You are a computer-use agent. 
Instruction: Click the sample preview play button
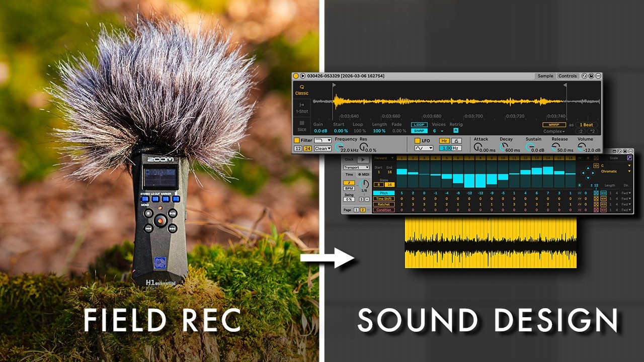tap(303, 76)
